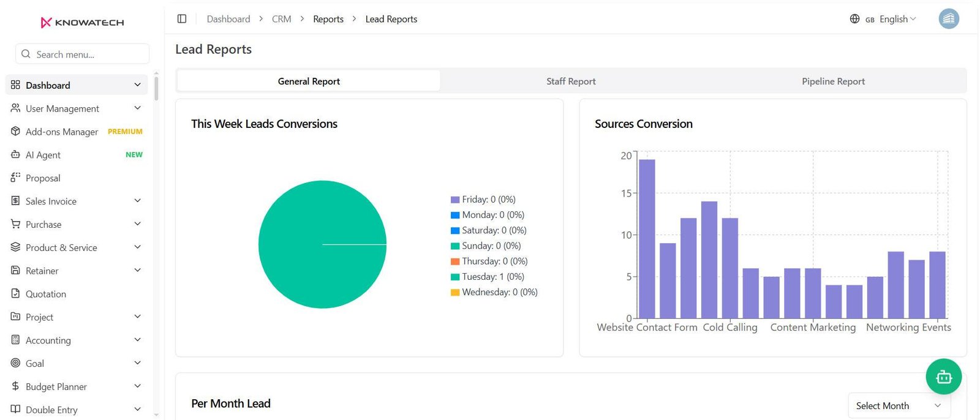Click the Knowatech logo
Screen dimensions: 980x420
82,23
